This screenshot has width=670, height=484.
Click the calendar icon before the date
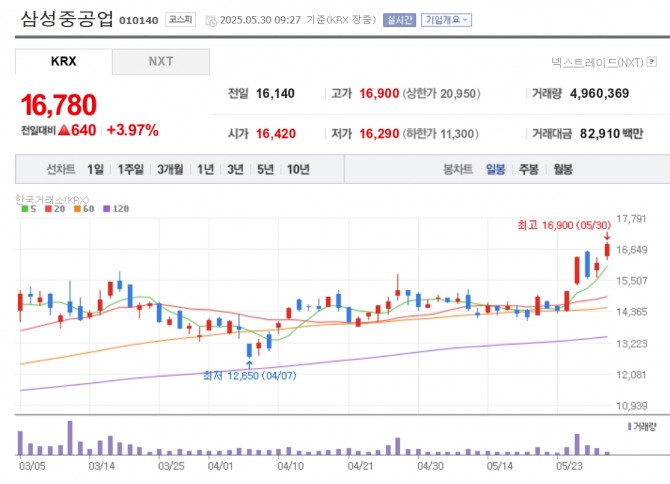point(211,21)
